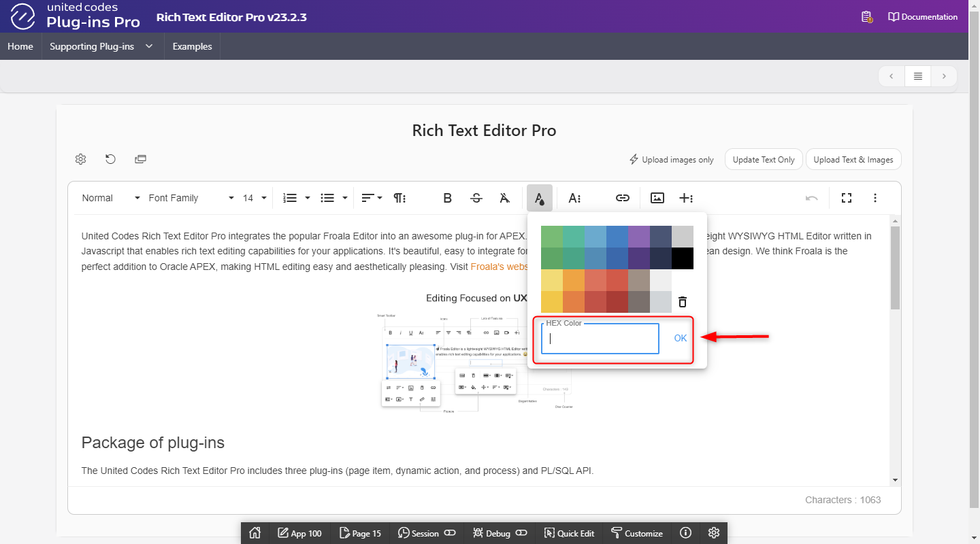This screenshot has width=980, height=544.
Task: Close the text color picker button
Action: tap(539, 198)
